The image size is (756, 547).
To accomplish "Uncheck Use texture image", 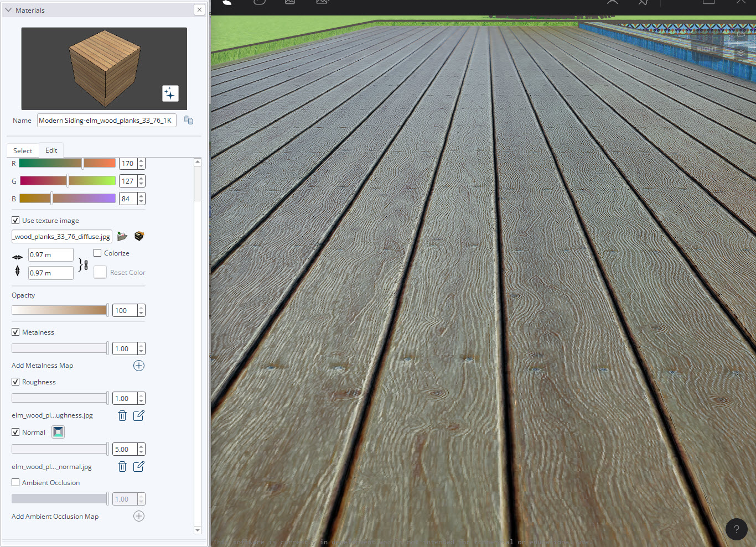I will [15, 220].
